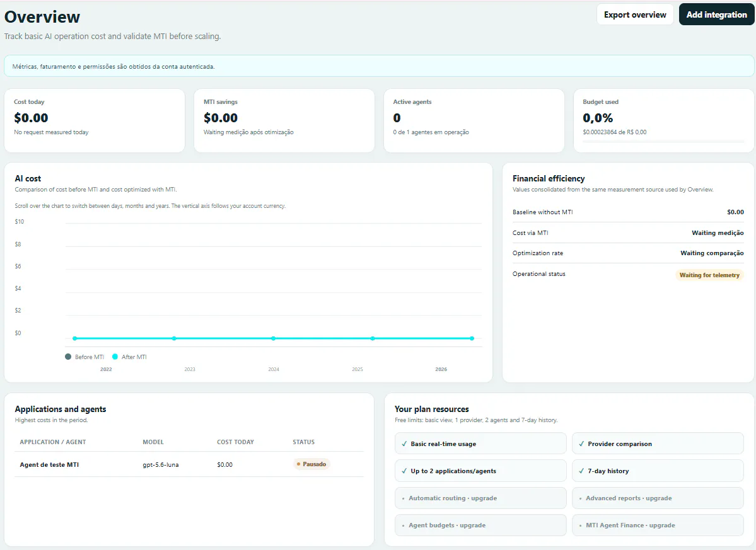Select the 2023 year on chart axis

click(190, 369)
